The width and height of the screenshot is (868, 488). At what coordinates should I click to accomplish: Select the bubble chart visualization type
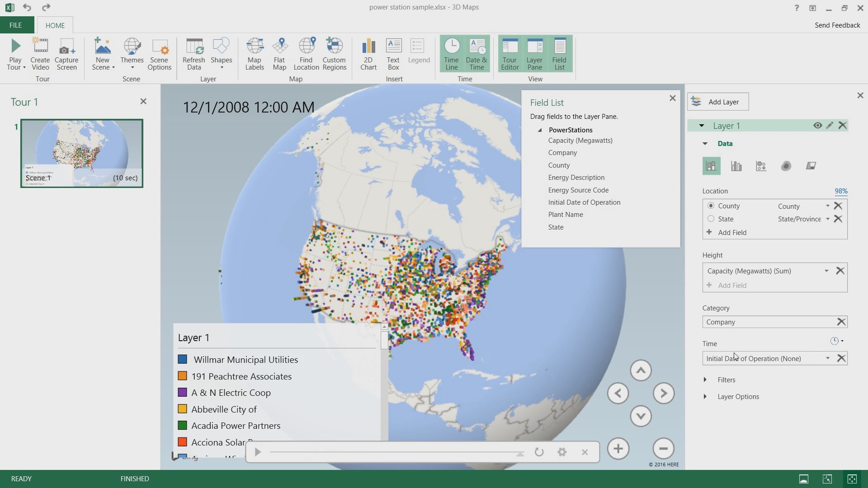pos(761,166)
